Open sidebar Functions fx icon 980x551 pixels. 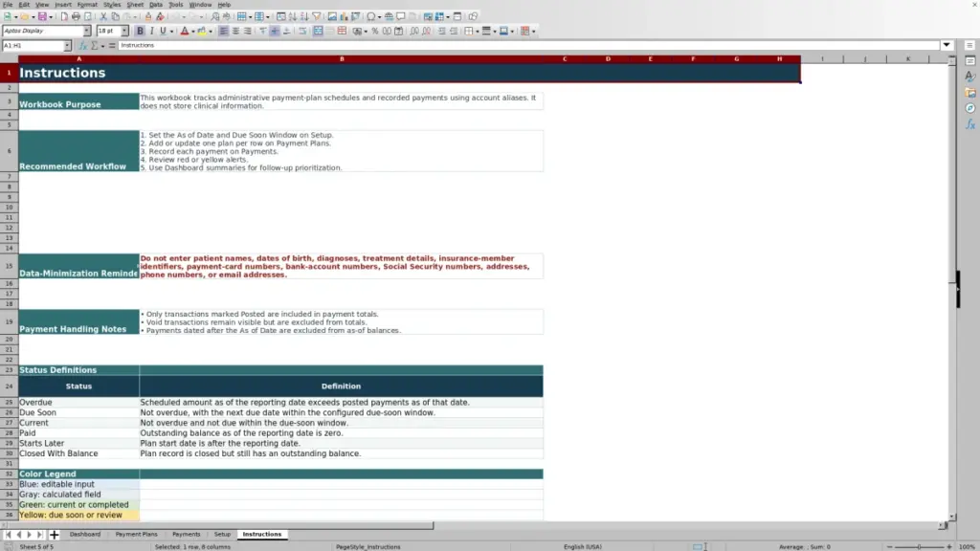point(970,124)
